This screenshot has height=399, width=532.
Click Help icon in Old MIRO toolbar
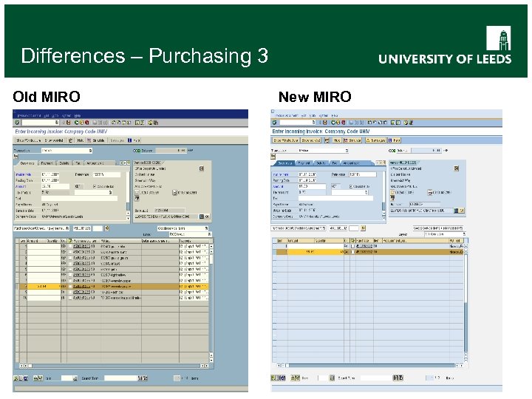click(x=150, y=123)
